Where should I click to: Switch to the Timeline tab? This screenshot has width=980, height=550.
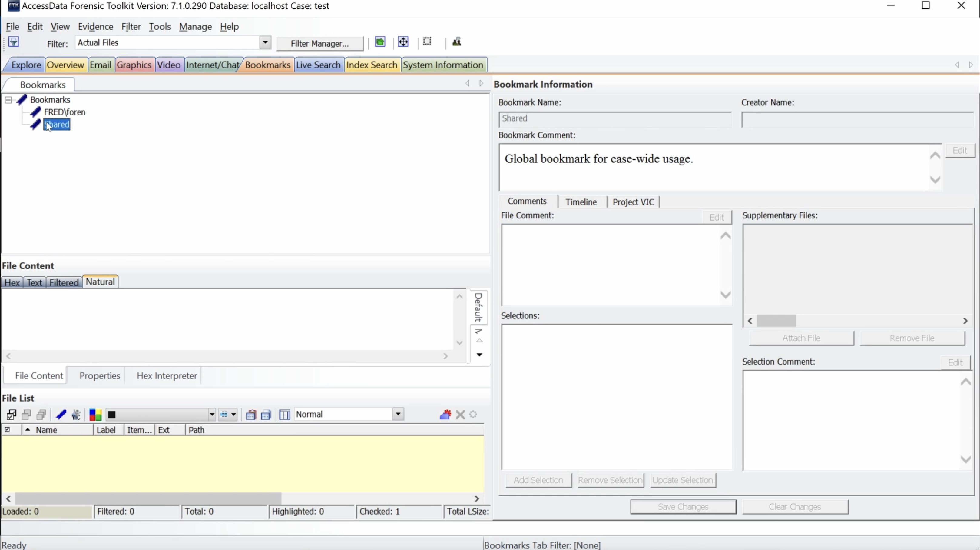coord(581,202)
